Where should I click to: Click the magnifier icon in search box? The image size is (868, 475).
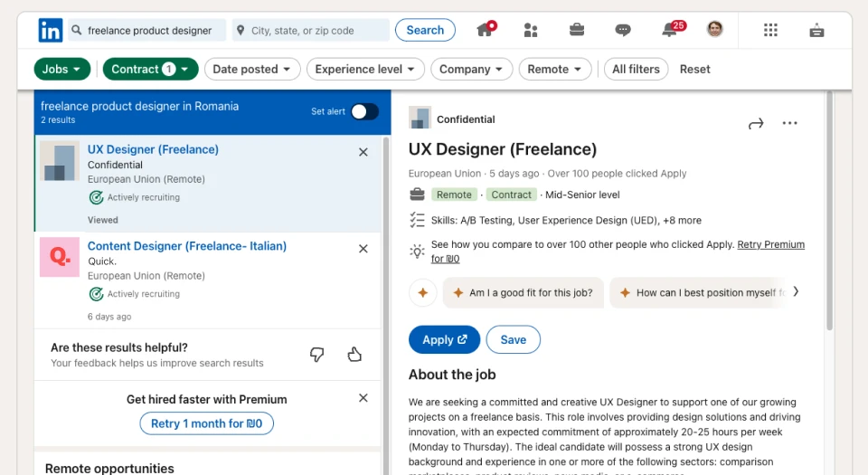coord(76,30)
